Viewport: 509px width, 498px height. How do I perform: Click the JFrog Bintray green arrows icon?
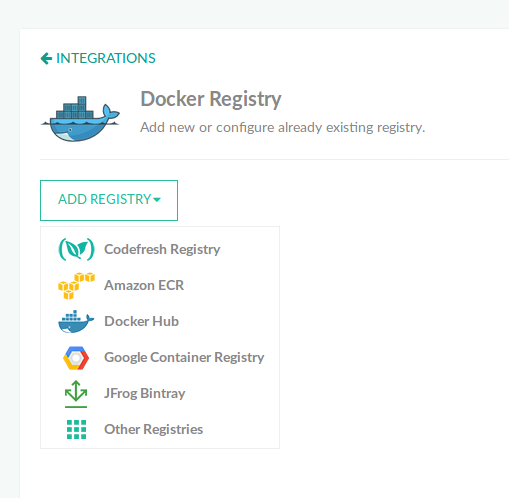point(76,394)
